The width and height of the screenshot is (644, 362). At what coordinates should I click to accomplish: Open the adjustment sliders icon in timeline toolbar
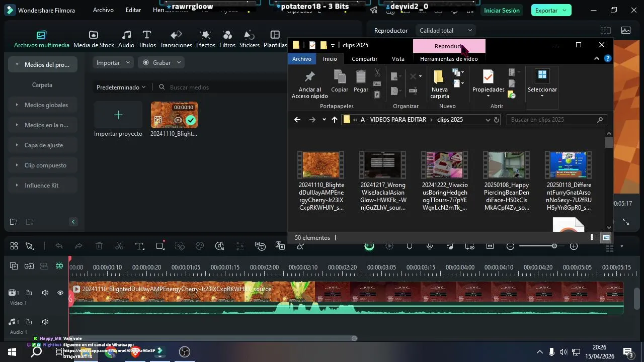(240, 246)
